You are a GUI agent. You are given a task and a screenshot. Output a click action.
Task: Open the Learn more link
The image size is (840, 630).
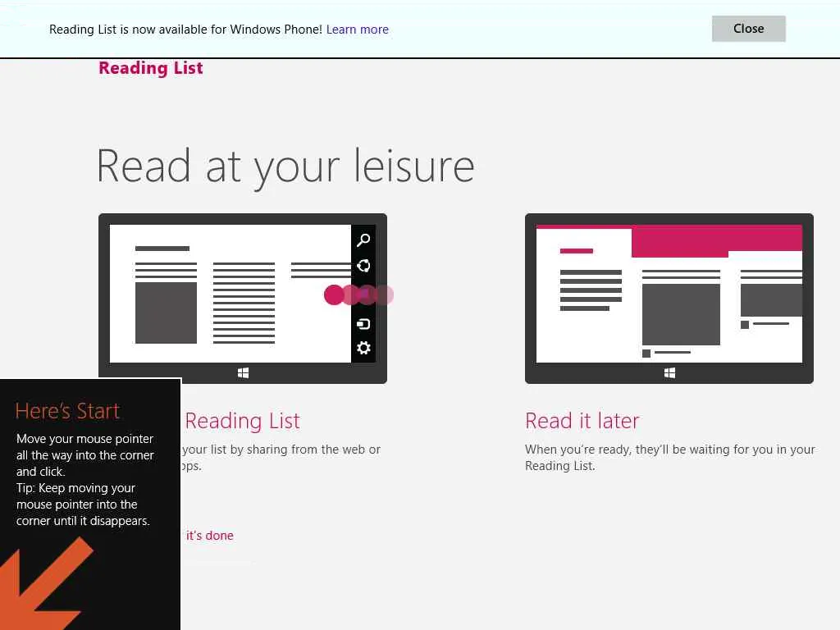(x=358, y=30)
